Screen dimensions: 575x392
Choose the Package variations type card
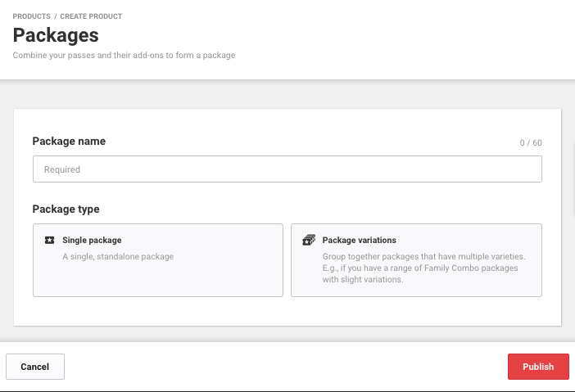[416, 260]
